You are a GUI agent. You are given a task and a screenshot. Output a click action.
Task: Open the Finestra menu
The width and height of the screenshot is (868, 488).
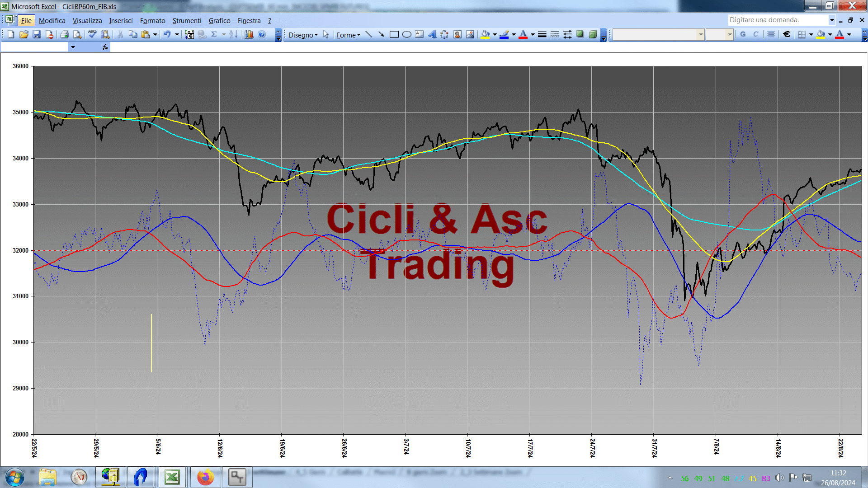(249, 20)
